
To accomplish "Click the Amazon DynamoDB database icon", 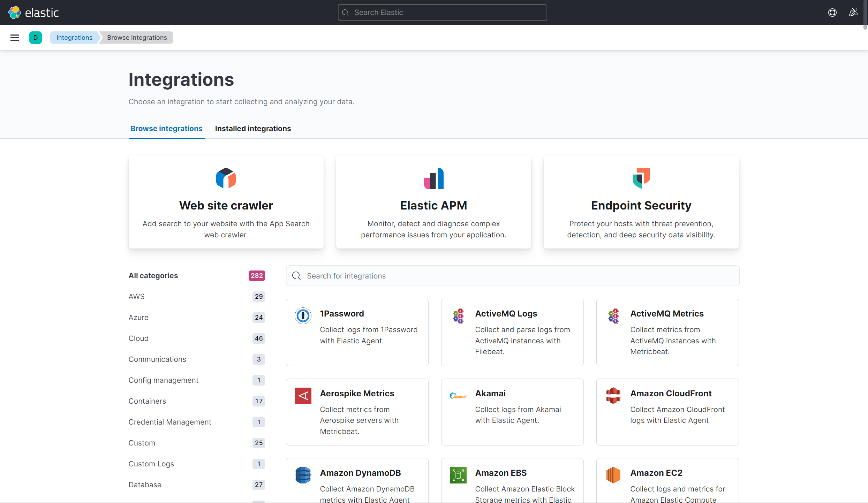I will [x=303, y=475].
